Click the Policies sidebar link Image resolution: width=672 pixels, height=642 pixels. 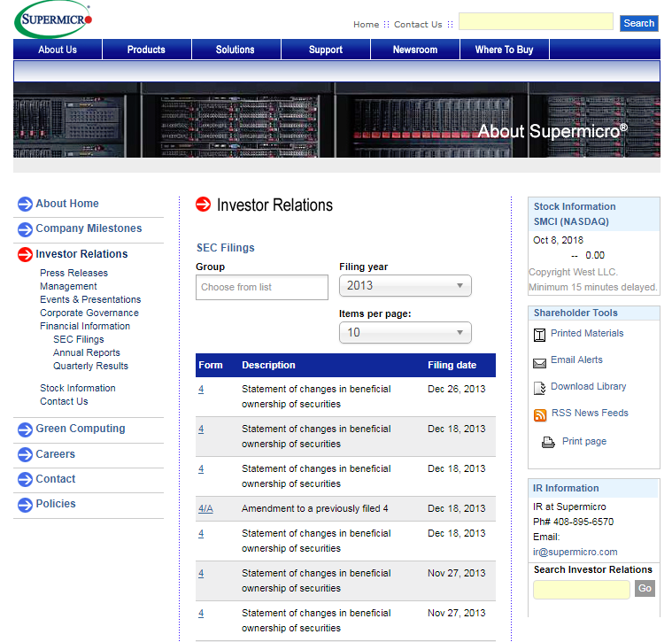click(x=56, y=504)
